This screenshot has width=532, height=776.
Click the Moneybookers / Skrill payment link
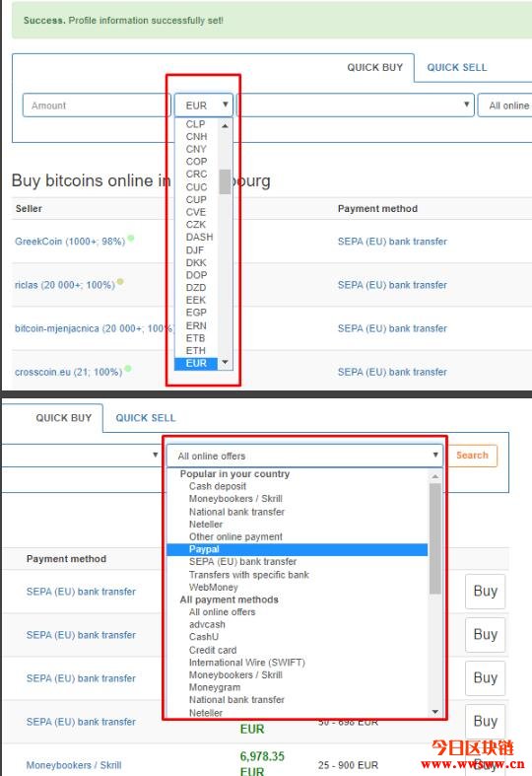(x=74, y=765)
